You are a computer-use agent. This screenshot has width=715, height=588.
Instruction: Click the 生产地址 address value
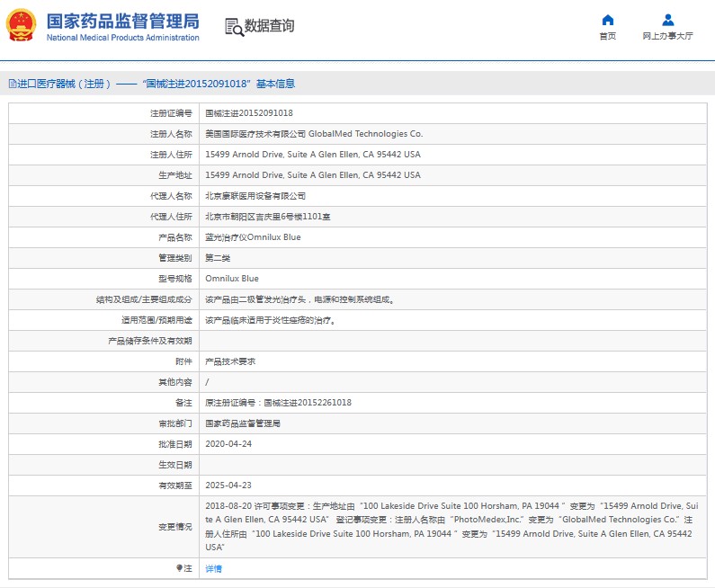click(x=313, y=175)
